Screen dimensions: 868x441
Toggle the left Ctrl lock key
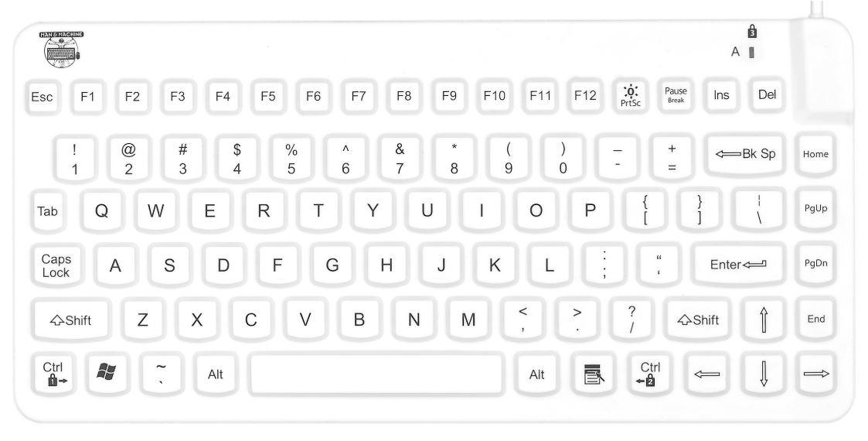pos(53,374)
